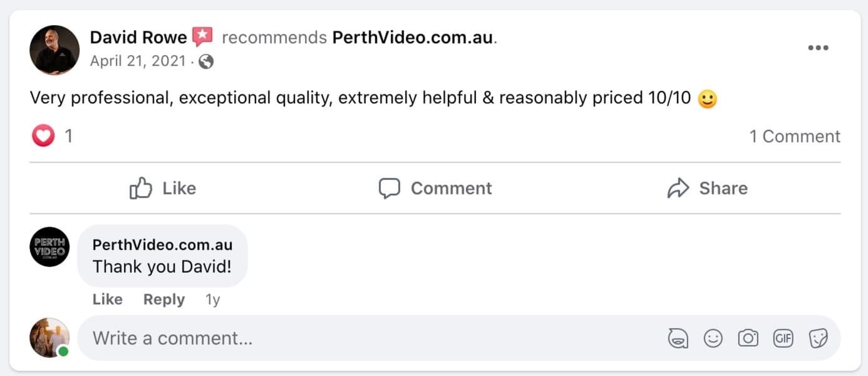Like the PerthVideo.com.au comment

point(107,300)
